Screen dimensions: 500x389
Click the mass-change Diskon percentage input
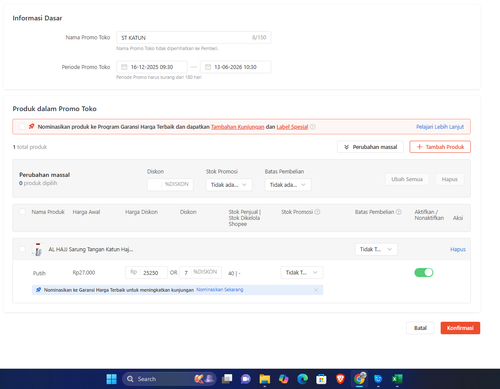170,185
